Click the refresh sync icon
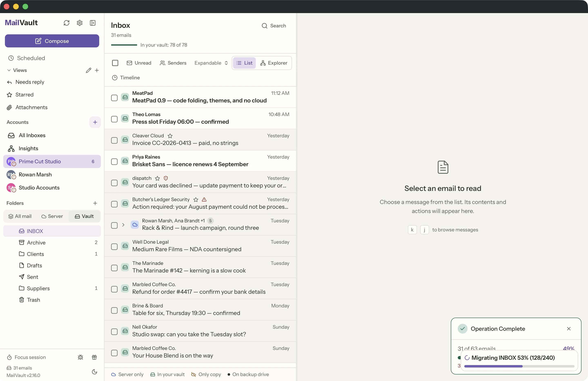Screen dimensions: 588x381 tap(67, 23)
